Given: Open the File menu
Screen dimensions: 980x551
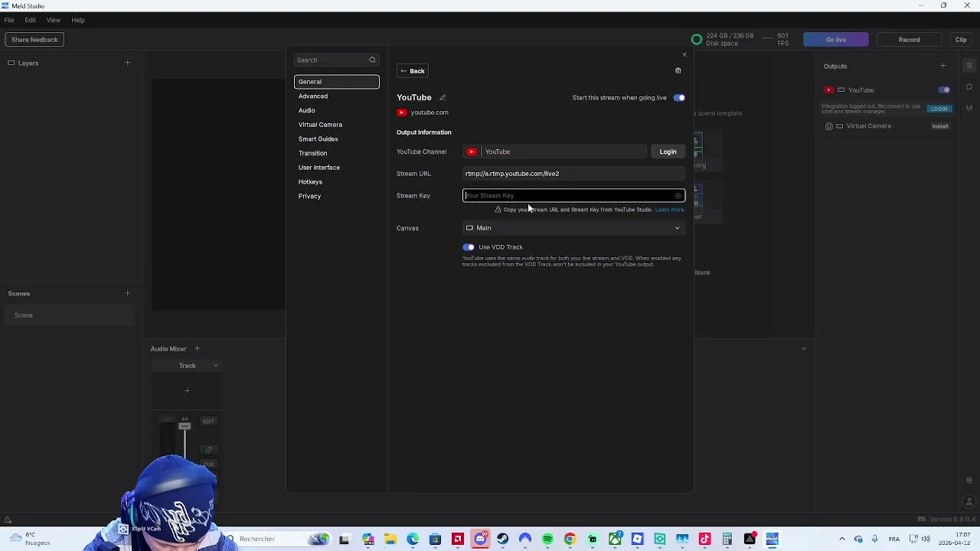Looking at the screenshot, I should click(9, 20).
